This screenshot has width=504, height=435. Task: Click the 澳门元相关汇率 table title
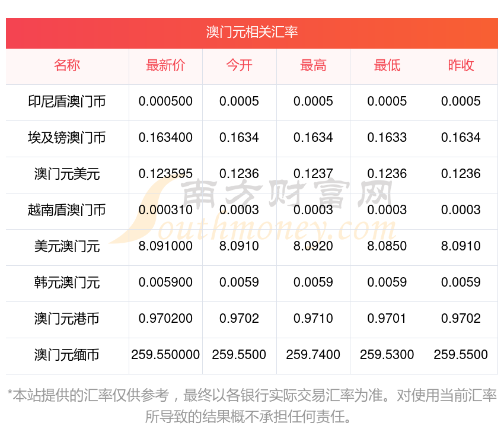coord(251,33)
